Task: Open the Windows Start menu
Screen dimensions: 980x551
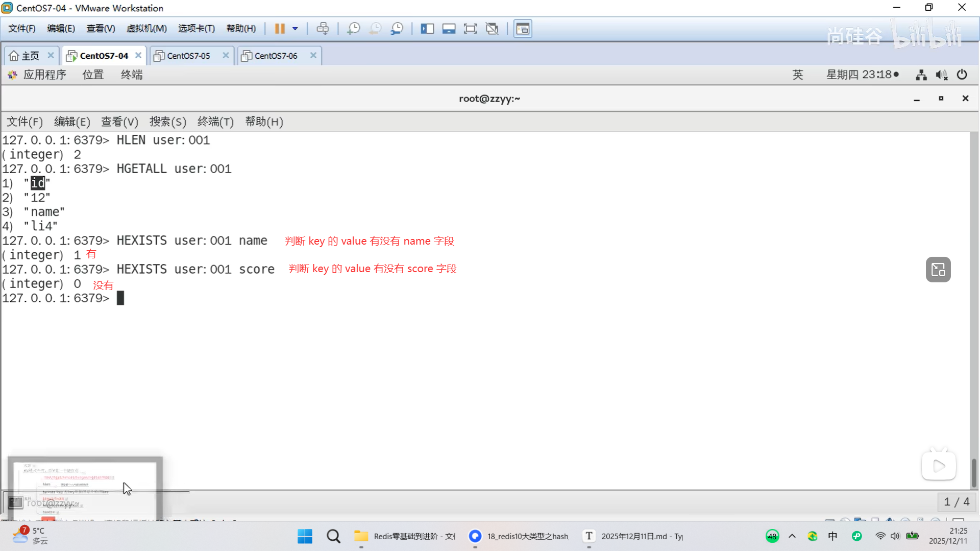Action: 305,536
